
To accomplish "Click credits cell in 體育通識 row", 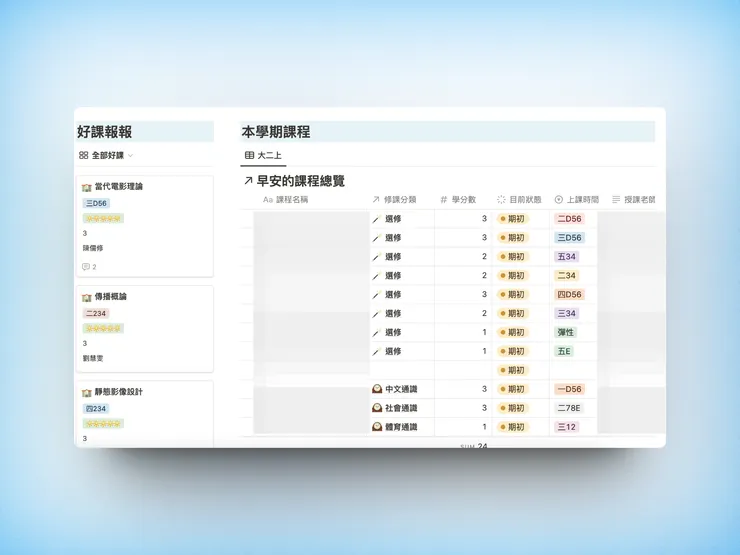I will [x=463, y=427].
